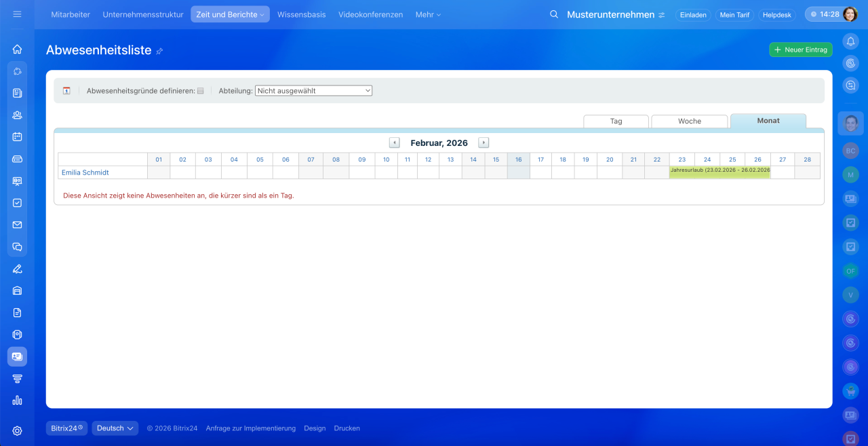Expand the Abteilung dropdown
868x446 pixels.
[x=313, y=90]
